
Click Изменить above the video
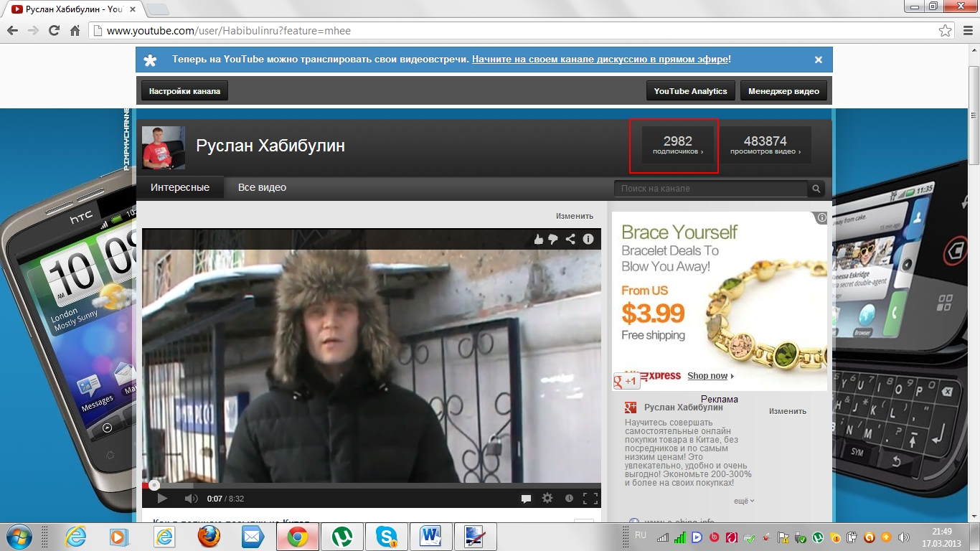coord(575,216)
